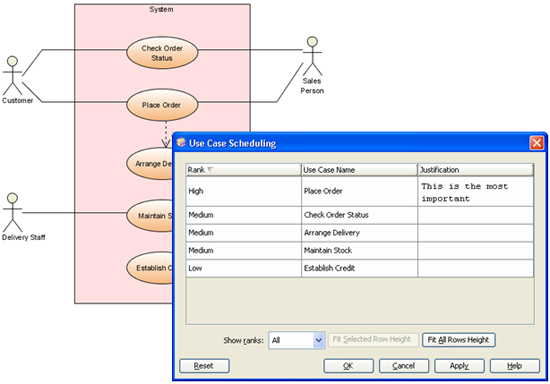Select the High rank cell

coord(243,191)
